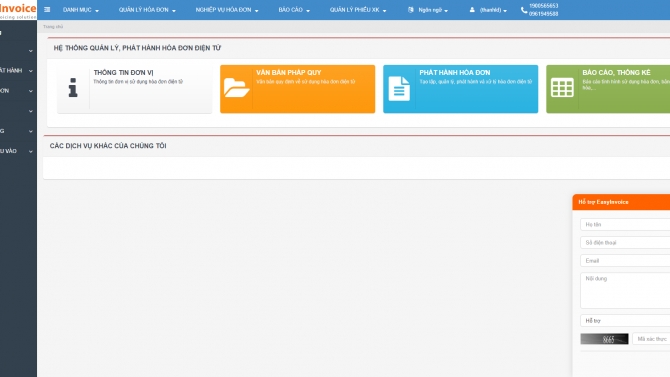This screenshot has width=670, height=377.
Task: Expand the U VÀO sidebar item
Action: point(18,151)
